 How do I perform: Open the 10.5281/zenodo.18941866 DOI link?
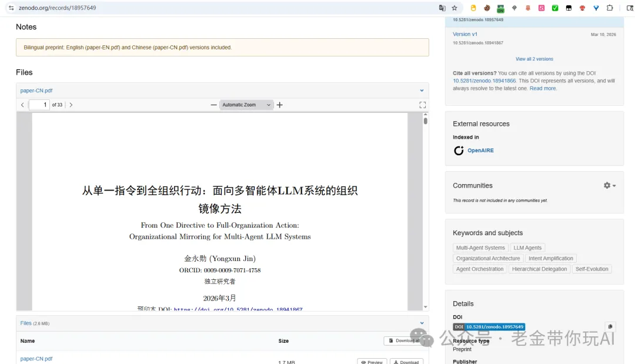[x=484, y=81]
